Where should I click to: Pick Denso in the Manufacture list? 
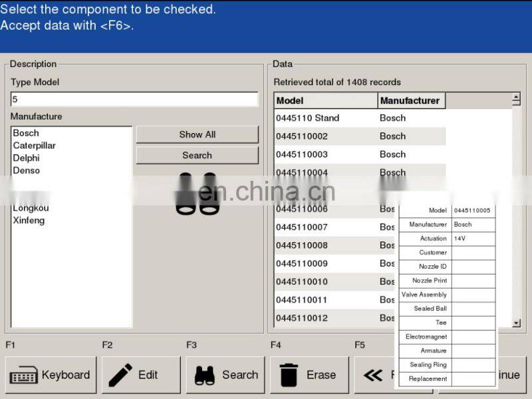[x=26, y=171]
